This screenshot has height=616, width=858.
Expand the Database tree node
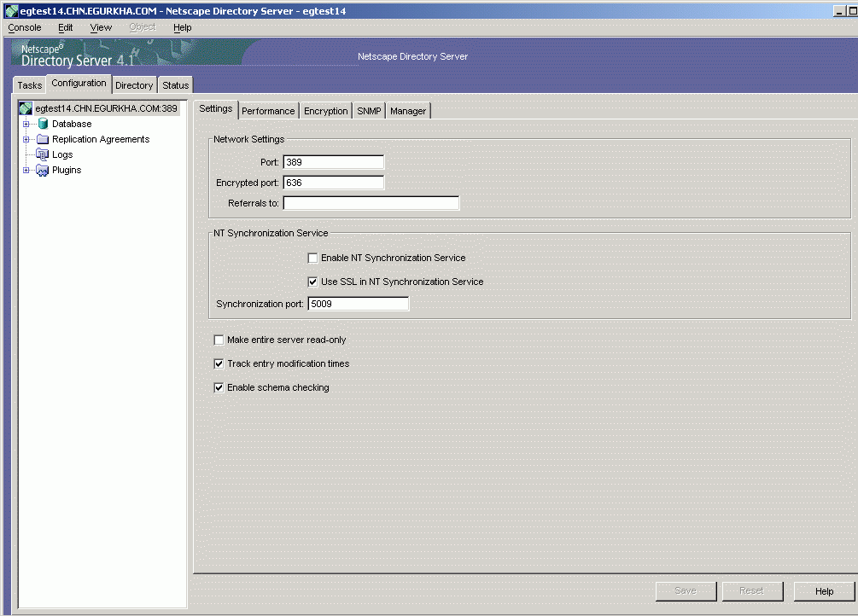(26, 125)
